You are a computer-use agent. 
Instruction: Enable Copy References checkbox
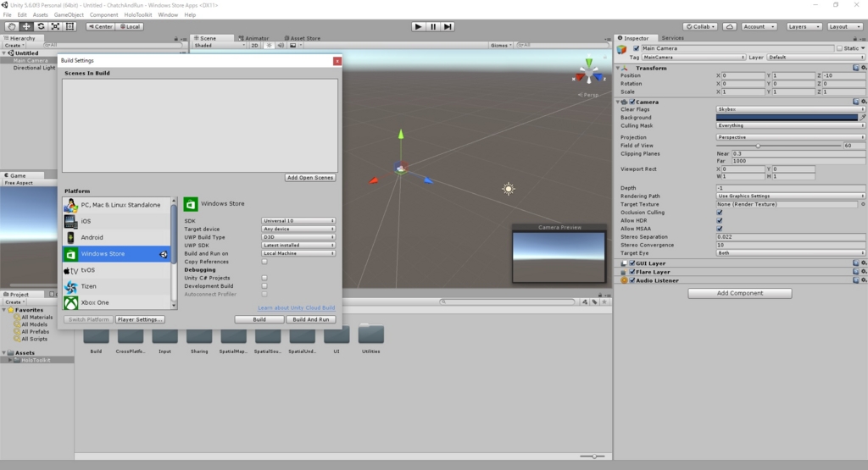point(264,262)
